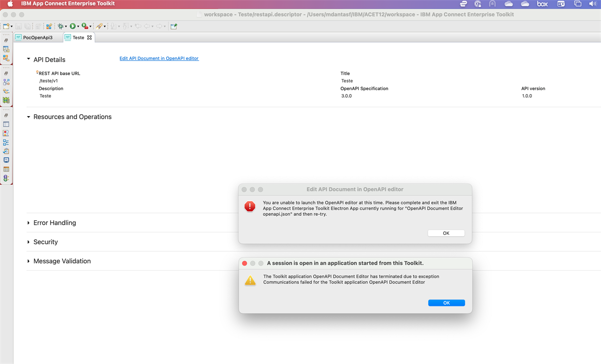Click the Debug bug icon in toolbar
Viewport: 601px width, 364px height.
(x=60, y=26)
